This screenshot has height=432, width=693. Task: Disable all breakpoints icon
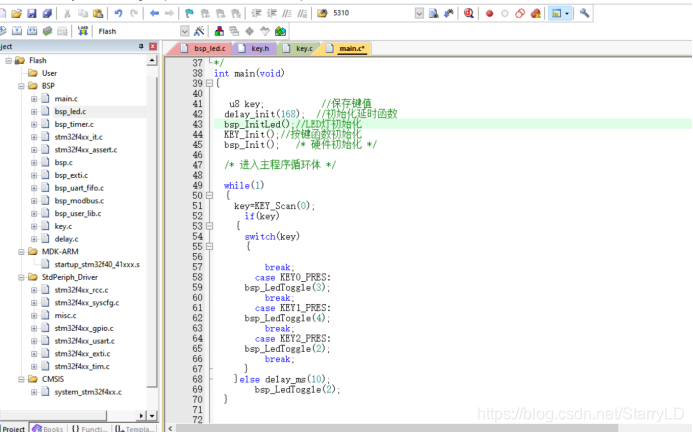pyautogui.click(x=520, y=13)
